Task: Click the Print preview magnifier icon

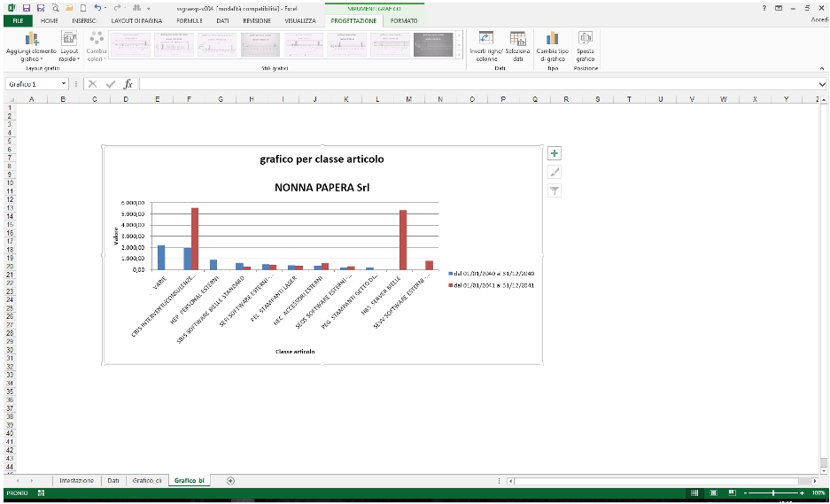Action: [x=55, y=9]
